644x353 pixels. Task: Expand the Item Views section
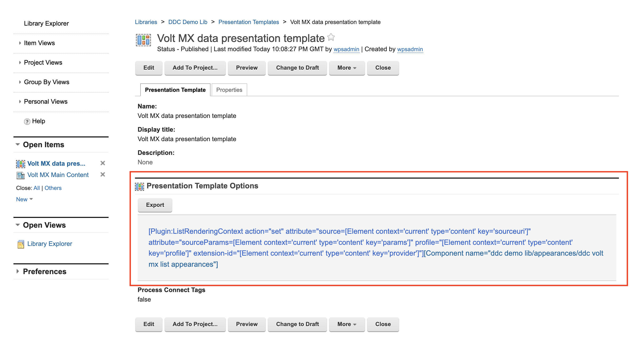click(x=20, y=43)
